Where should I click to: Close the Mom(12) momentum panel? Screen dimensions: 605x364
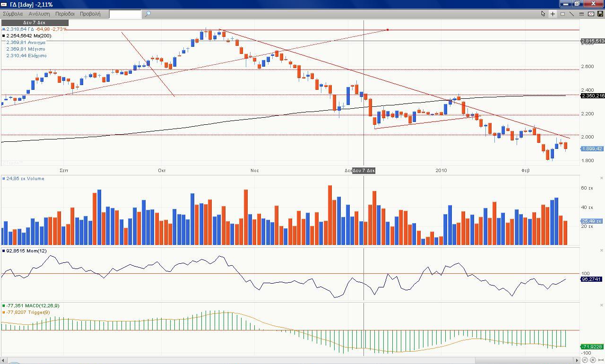(x=602, y=251)
